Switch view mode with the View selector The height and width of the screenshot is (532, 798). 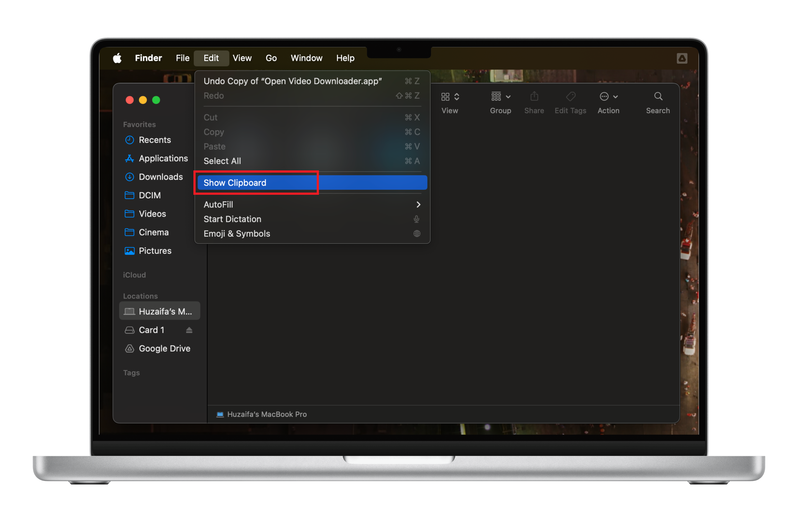point(450,97)
